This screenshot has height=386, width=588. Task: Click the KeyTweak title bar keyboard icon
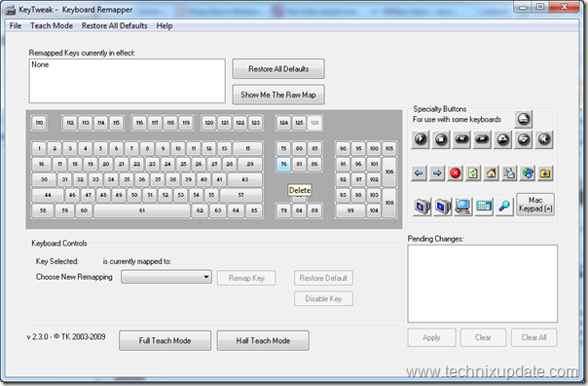click(x=11, y=10)
